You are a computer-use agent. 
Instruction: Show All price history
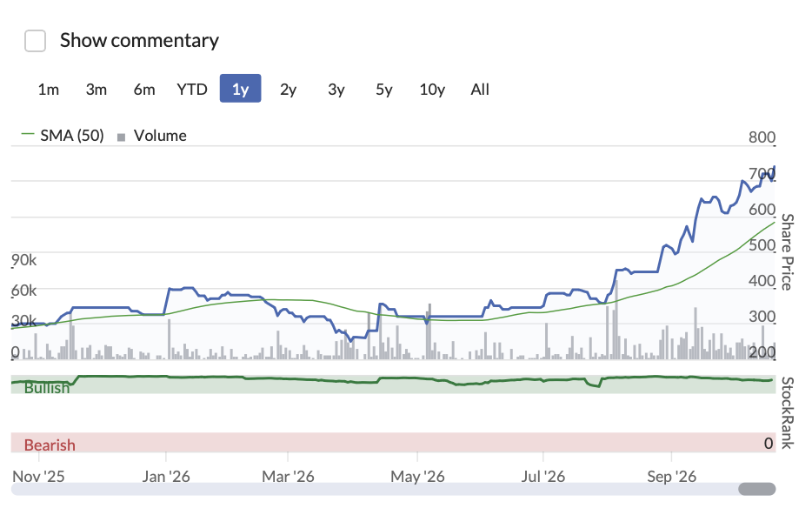pos(480,89)
